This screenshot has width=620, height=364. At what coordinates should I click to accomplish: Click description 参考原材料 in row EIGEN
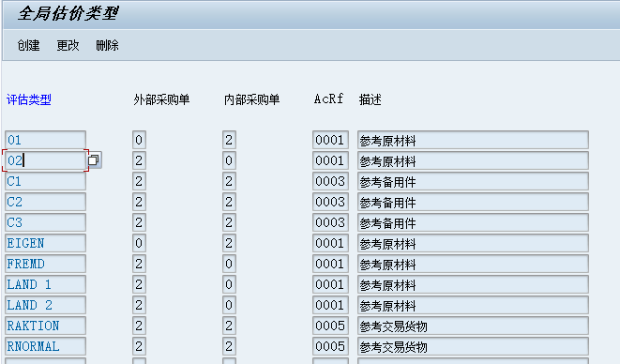click(x=473, y=243)
